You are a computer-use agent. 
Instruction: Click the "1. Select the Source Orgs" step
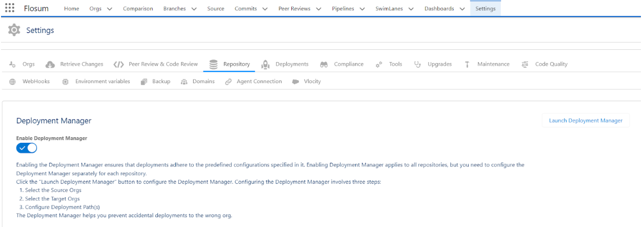pos(51,190)
